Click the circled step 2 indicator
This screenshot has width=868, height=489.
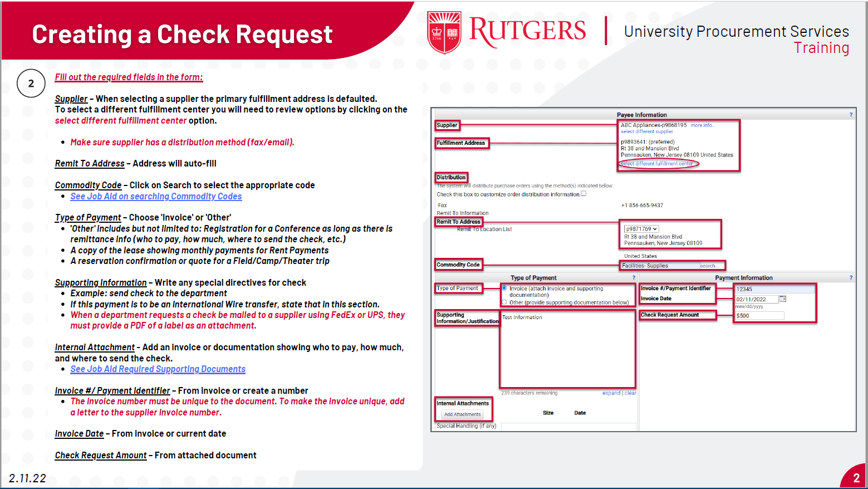tap(31, 83)
